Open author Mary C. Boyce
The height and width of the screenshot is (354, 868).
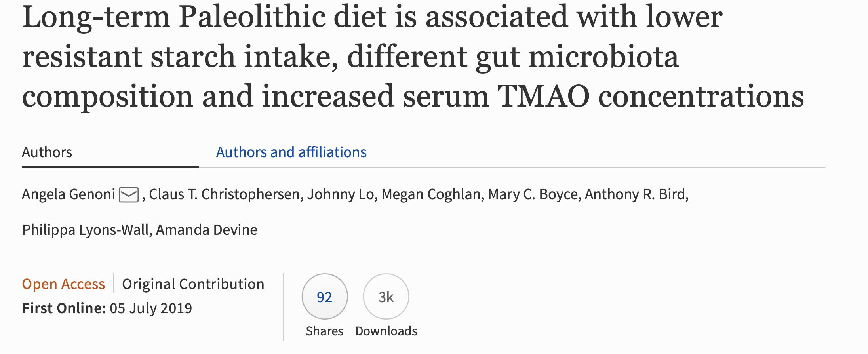coord(533,194)
